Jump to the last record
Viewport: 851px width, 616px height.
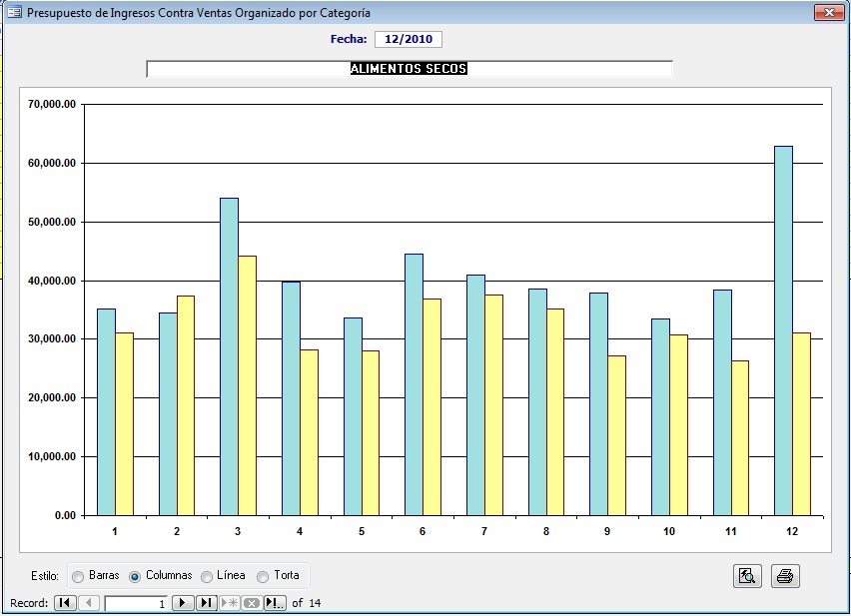pyautogui.click(x=206, y=603)
